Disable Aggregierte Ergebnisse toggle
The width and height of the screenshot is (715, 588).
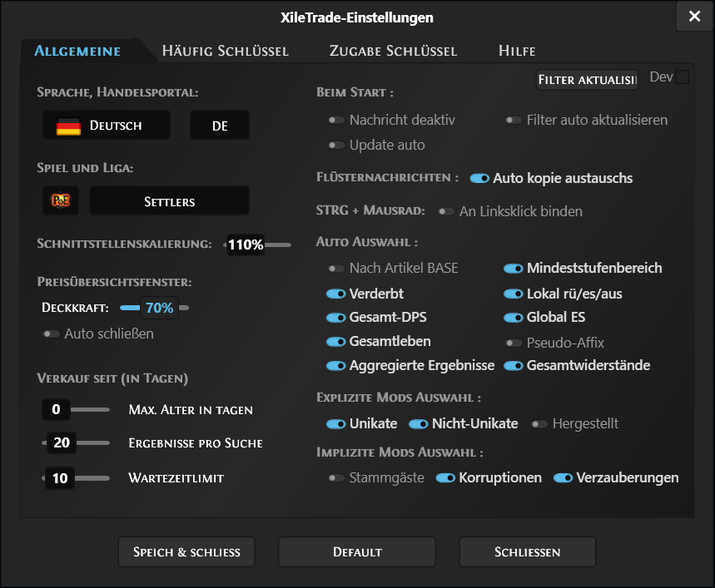click(x=336, y=366)
